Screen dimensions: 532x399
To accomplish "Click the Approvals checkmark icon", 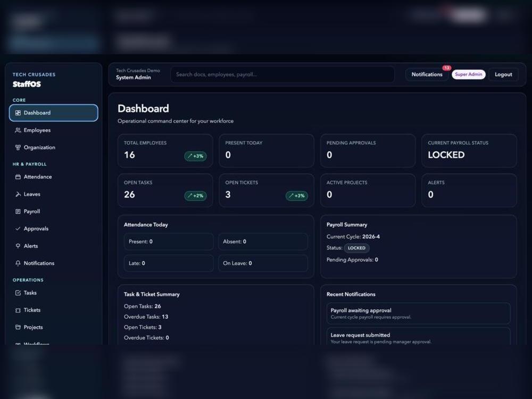I will pos(18,229).
